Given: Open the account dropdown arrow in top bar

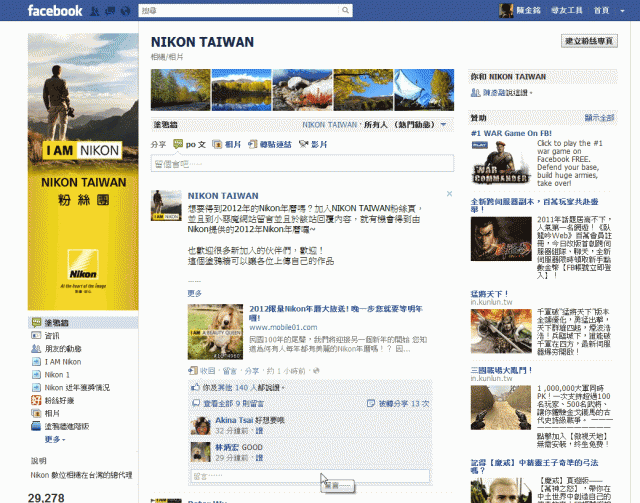Looking at the screenshot, I should pyautogui.click(x=622, y=11).
